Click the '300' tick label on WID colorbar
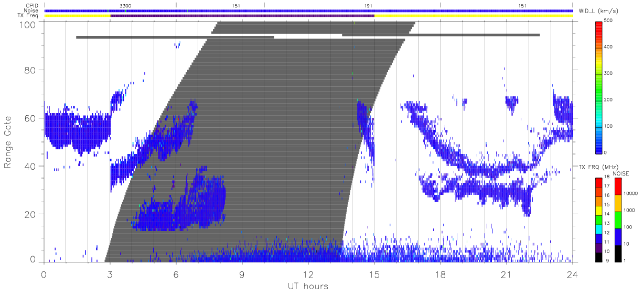Screen dimensions: 644x297 pos(609,74)
